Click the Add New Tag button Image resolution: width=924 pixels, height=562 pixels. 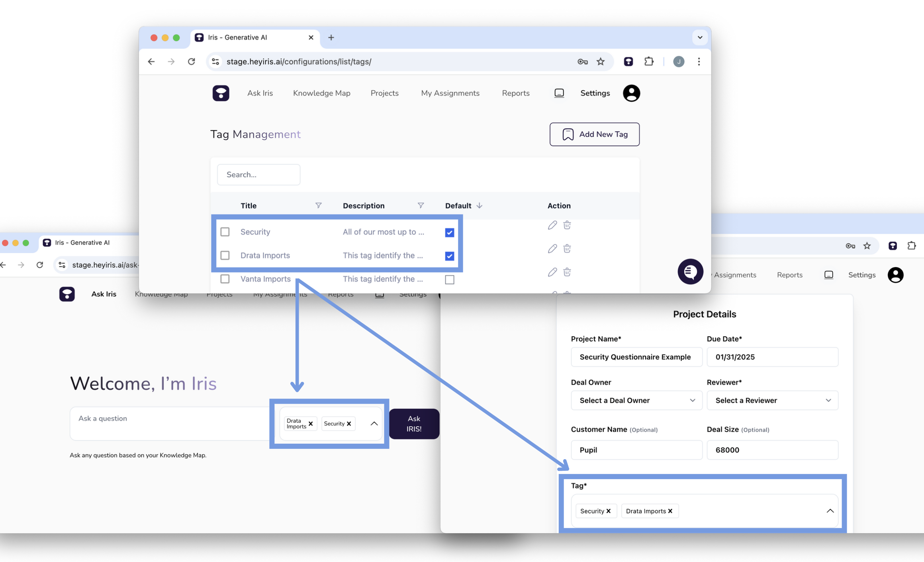[x=595, y=134]
